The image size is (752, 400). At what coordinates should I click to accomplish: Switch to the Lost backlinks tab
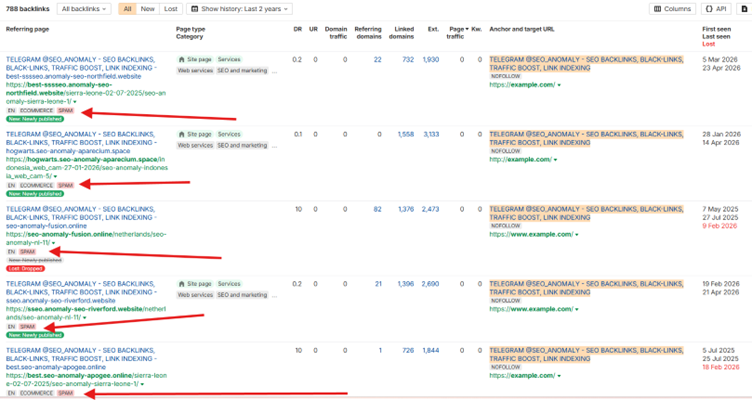[x=171, y=9]
